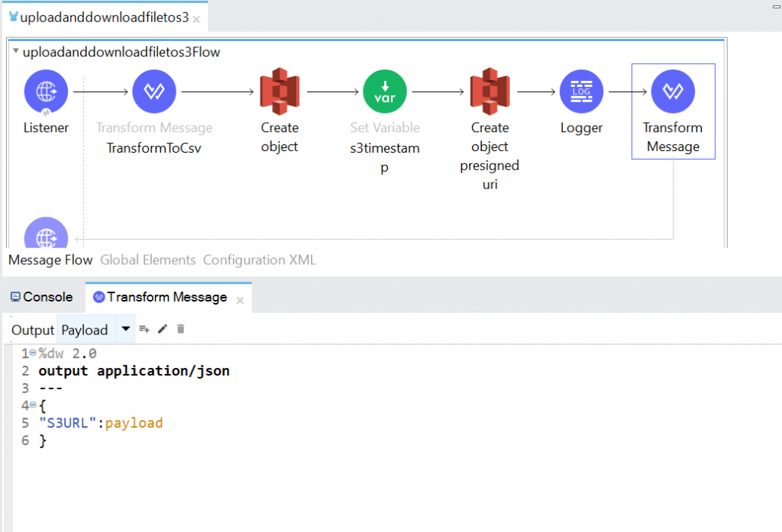Select the Listener component icon
This screenshot has width=782, height=532.
[46, 91]
